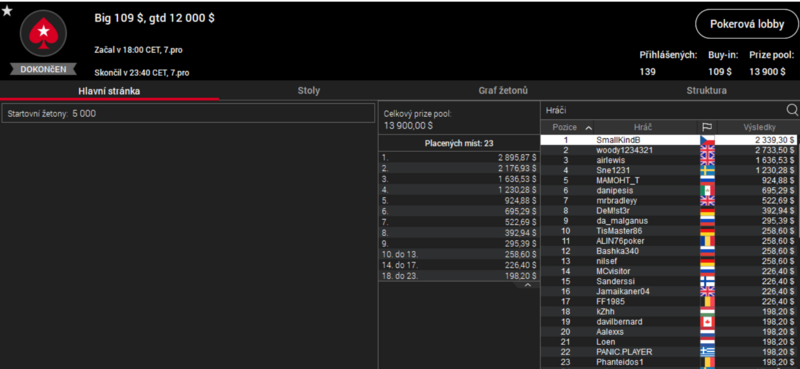This screenshot has height=369, width=800.
Task: Click the UK flag beside woody1234321
Action: [707, 150]
